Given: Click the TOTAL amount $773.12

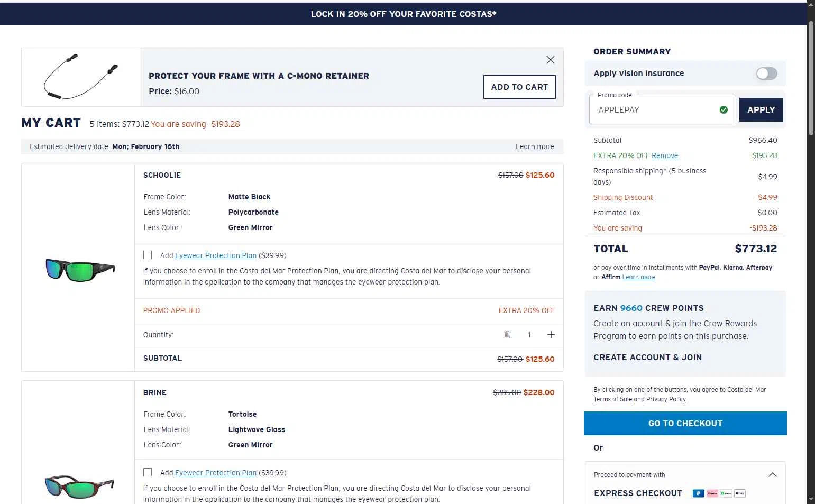Looking at the screenshot, I should 756,249.
